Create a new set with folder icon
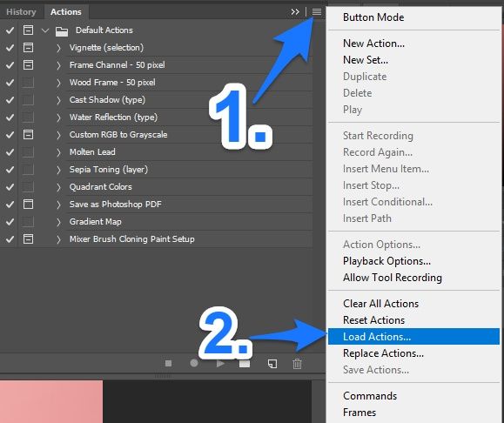The width and height of the screenshot is (504, 423). (x=245, y=364)
